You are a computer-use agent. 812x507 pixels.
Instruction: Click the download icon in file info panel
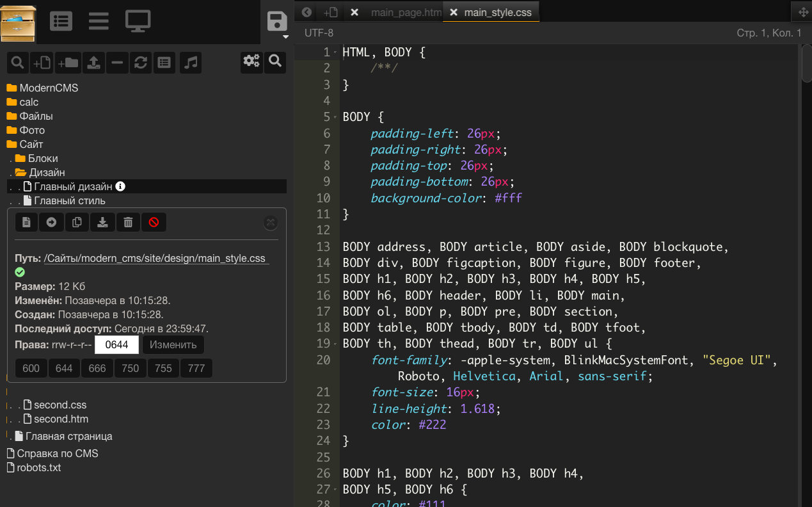coord(102,222)
